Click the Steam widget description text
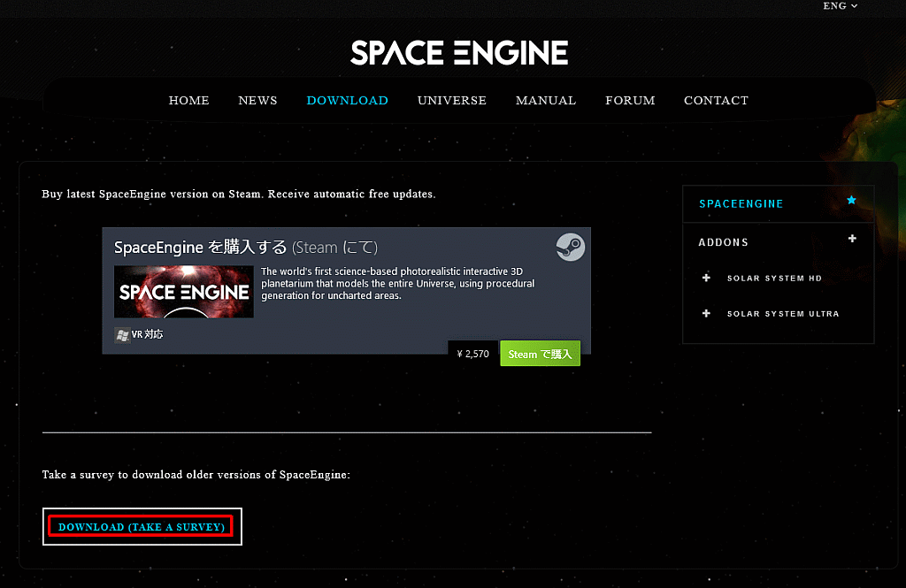906x588 pixels. tap(397, 284)
